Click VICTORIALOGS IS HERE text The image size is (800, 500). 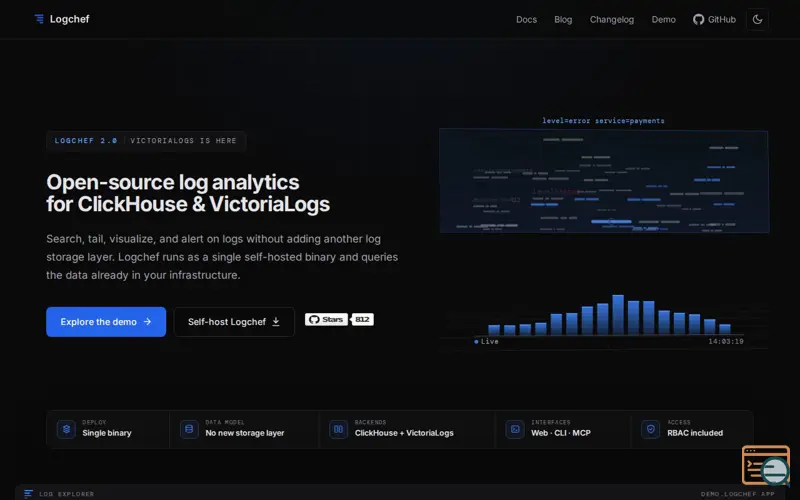tap(183, 141)
